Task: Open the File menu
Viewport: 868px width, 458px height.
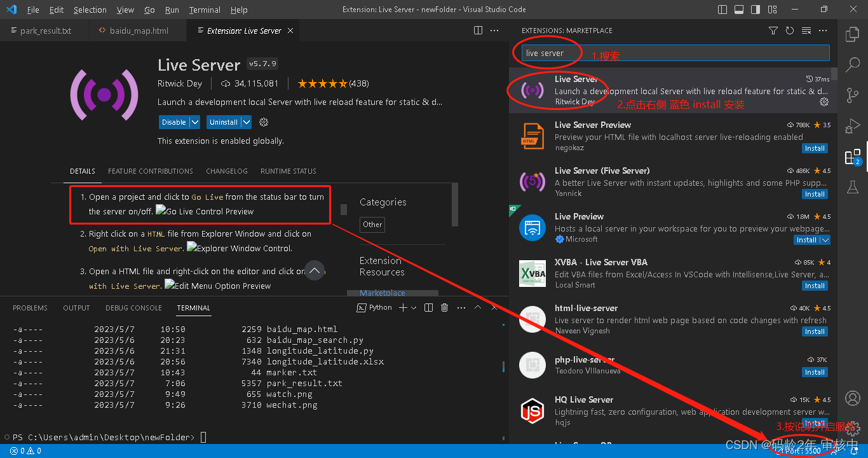Action: click(x=33, y=10)
